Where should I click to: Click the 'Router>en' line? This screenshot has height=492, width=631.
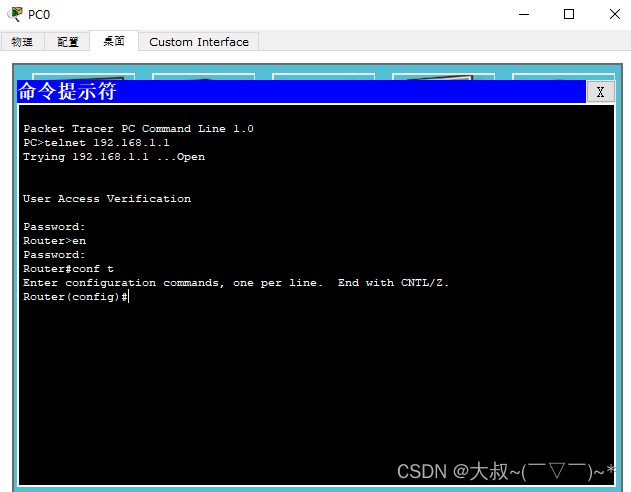point(54,241)
